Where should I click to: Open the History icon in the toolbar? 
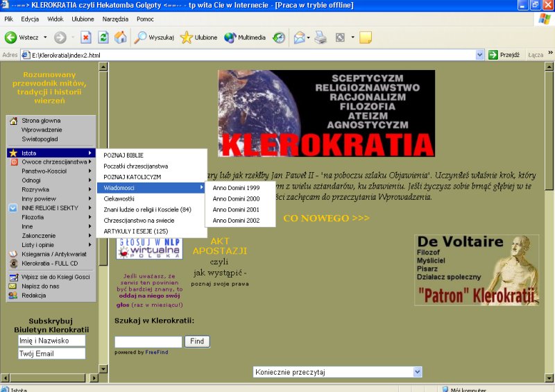coord(278,37)
